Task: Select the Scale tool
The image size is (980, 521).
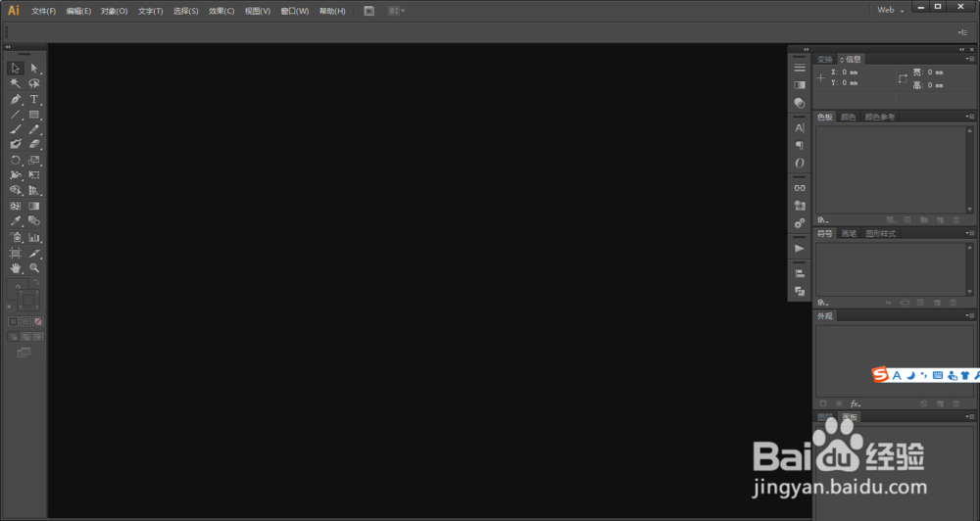Action: point(34,161)
